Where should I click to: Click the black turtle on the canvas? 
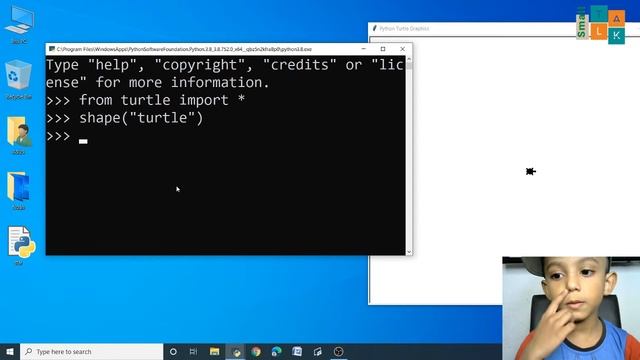[x=531, y=171]
